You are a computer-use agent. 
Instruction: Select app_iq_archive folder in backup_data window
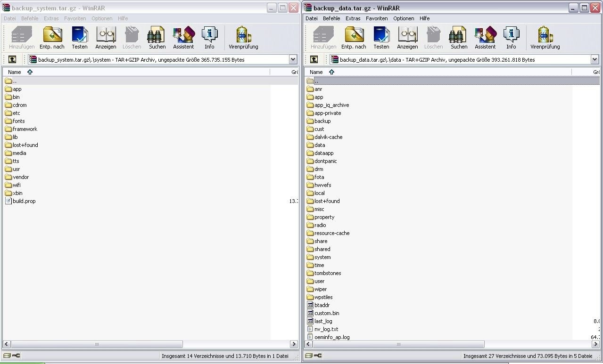pos(328,105)
